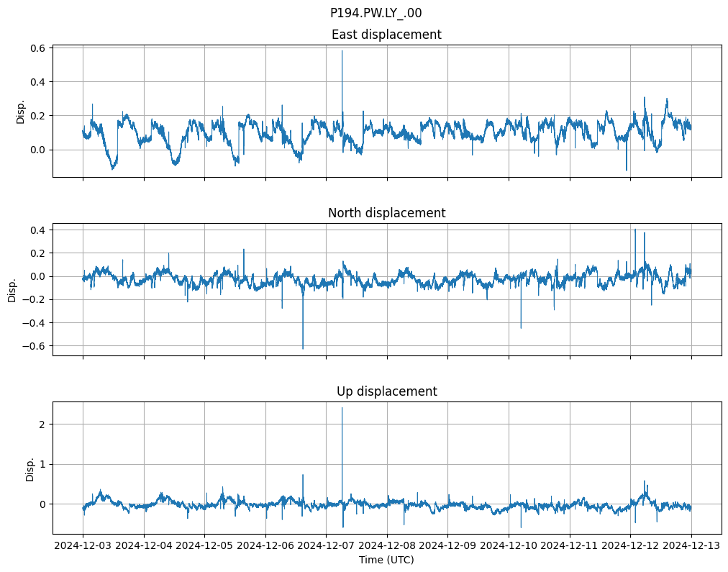Click the Time (UTC) axis label

coord(386,559)
